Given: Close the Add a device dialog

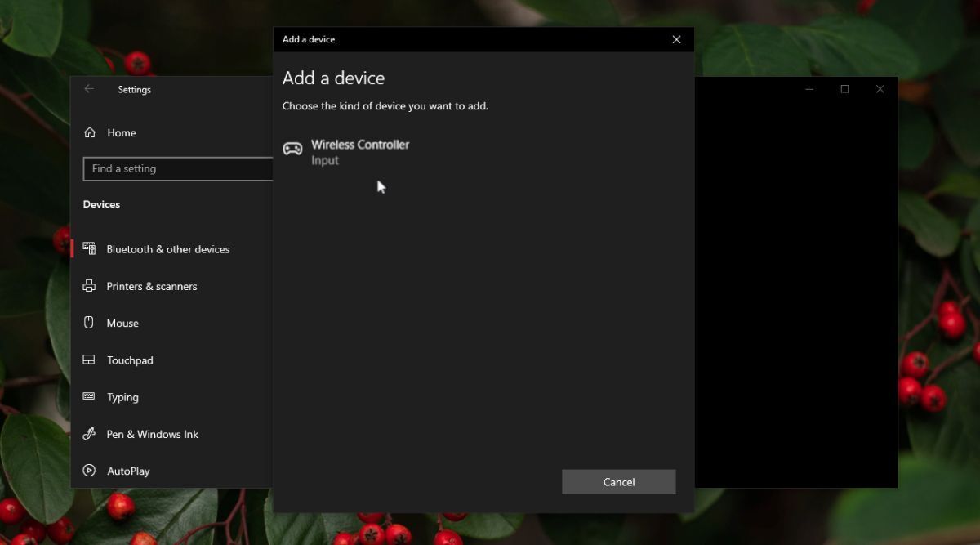Looking at the screenshot, I should click(676, 38).
